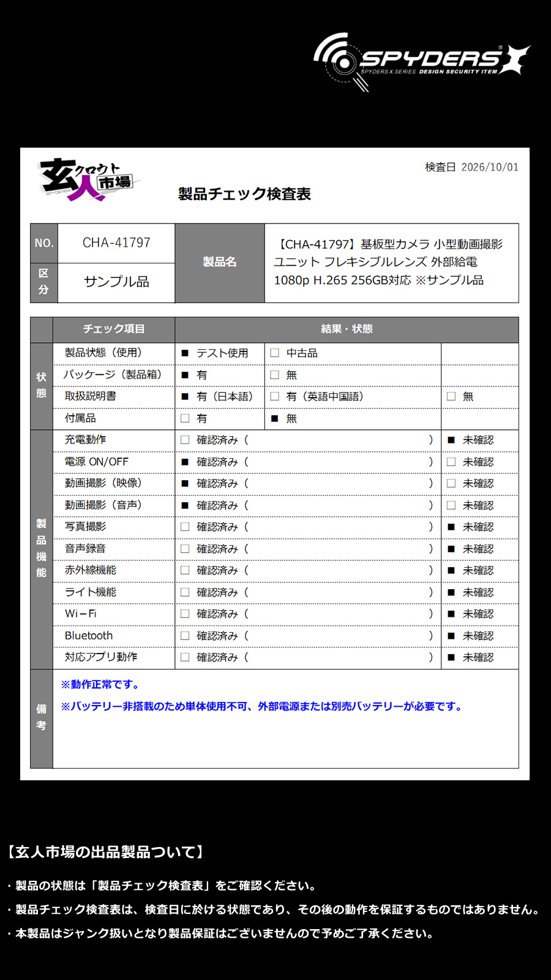Toggle Bluetooth 未確認 checkbox
This screenshot has width=551, height=980.
click(x=451, y=636)
